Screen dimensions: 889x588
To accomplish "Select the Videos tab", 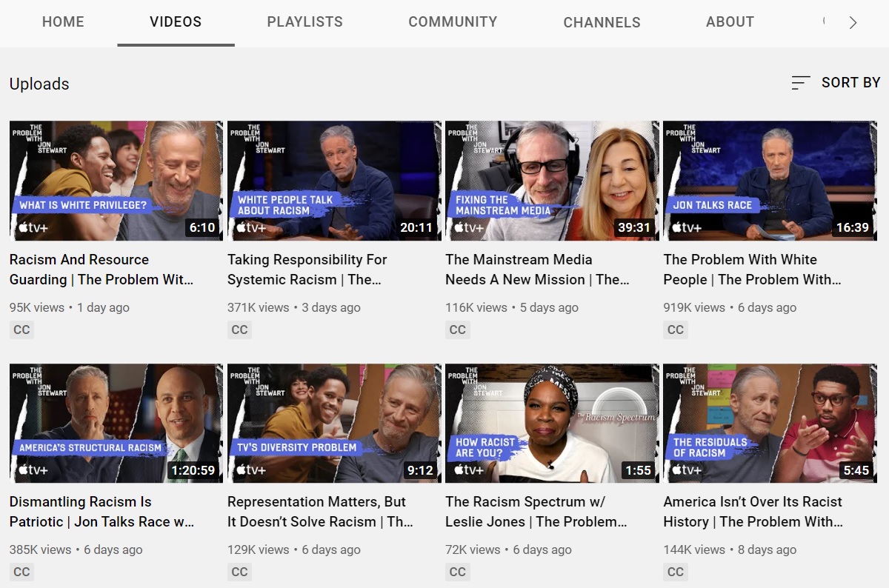I will point(176,22).
